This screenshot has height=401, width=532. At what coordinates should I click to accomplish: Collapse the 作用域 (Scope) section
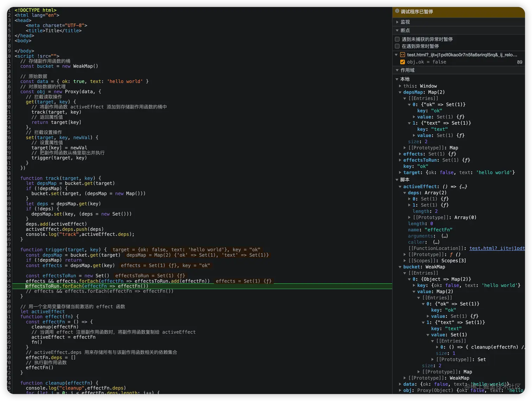point(397,70)
